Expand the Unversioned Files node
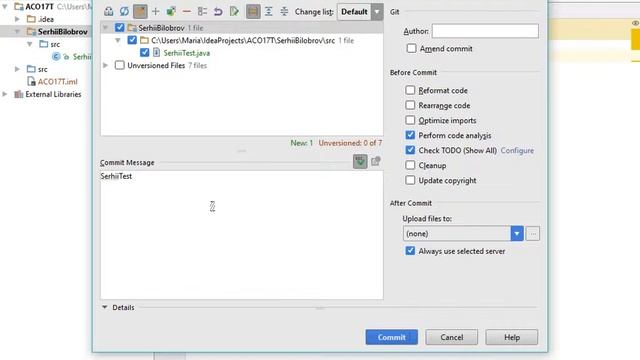This screenshot has width=640, height=360. point(105,65)
